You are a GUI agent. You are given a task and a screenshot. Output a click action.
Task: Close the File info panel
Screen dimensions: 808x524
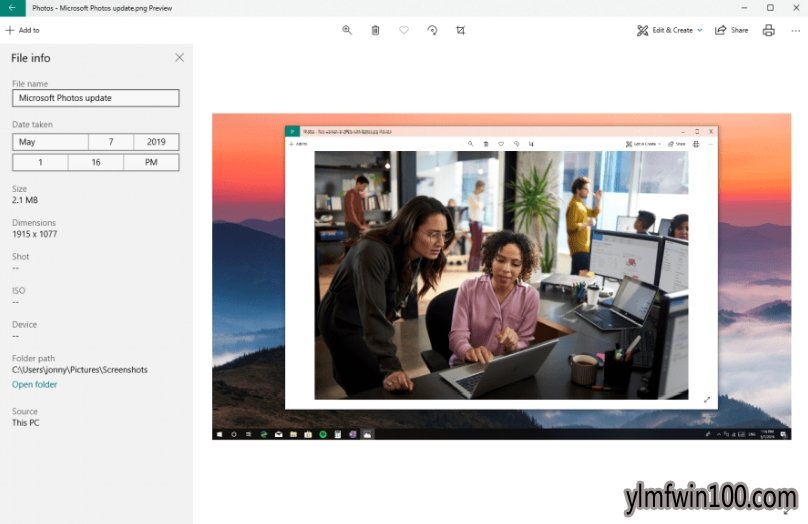click(179, 58)
